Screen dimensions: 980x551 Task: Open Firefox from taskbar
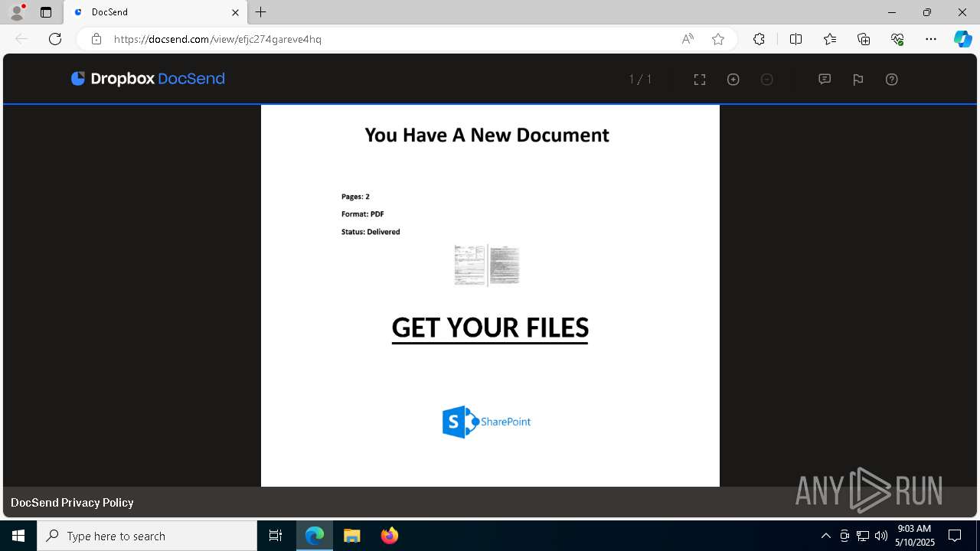click(389, 536)
